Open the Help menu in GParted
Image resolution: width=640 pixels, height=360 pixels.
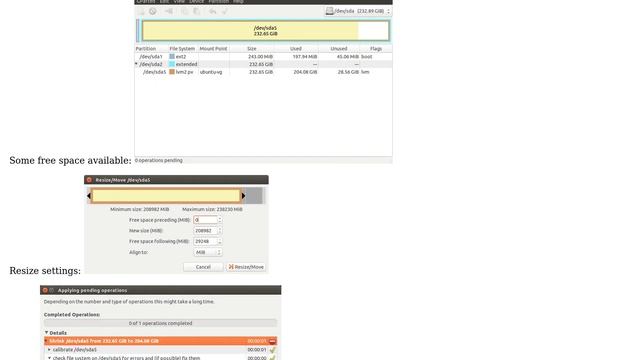point(238,2)
